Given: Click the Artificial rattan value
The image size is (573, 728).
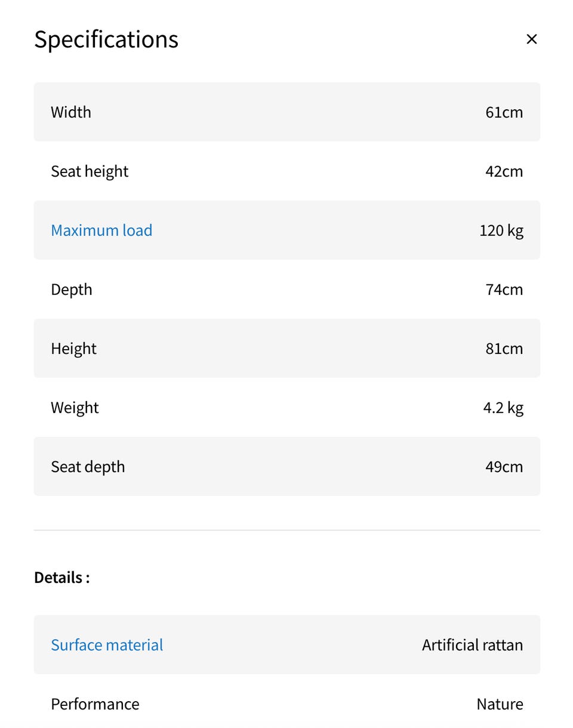Looking at the screenshot, I should point(472,645).
